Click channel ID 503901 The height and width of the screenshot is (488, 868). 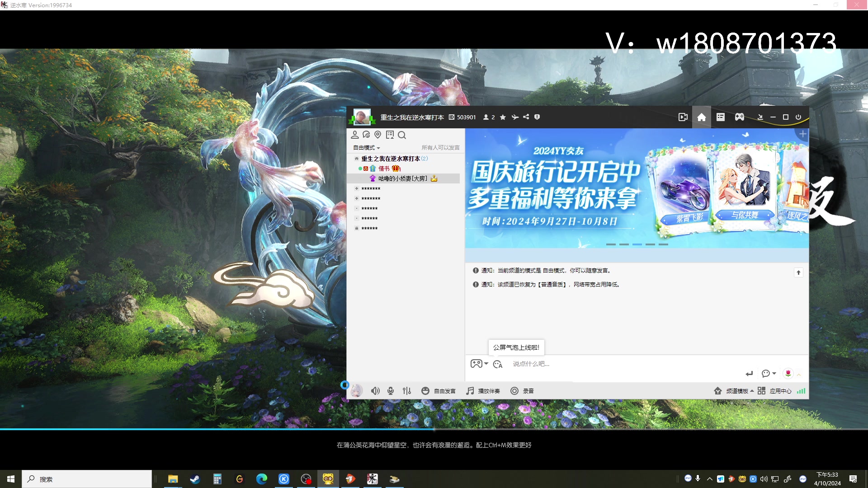point(466,117)
